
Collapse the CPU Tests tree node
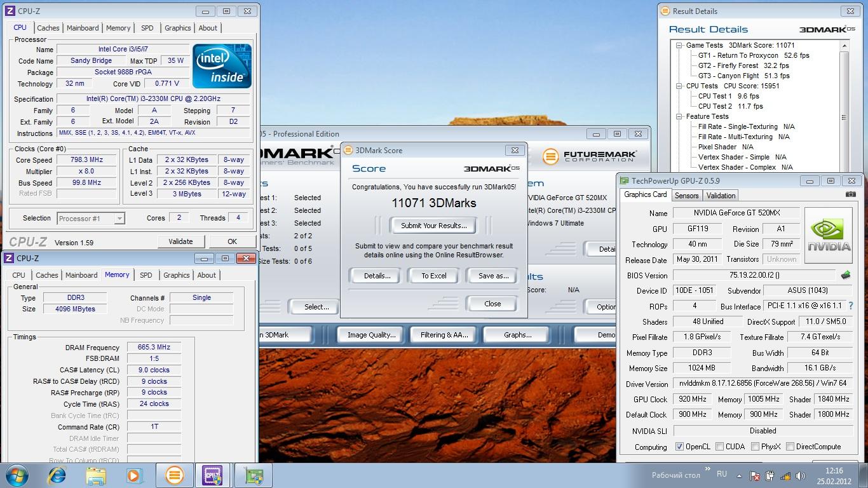click(x=679, y=86)
